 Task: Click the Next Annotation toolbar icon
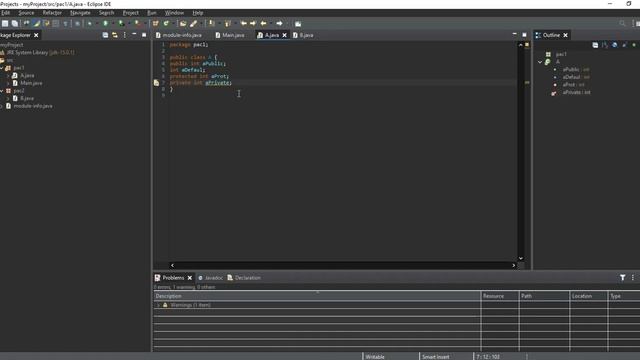pyautogui.click(x=211, y=24)
